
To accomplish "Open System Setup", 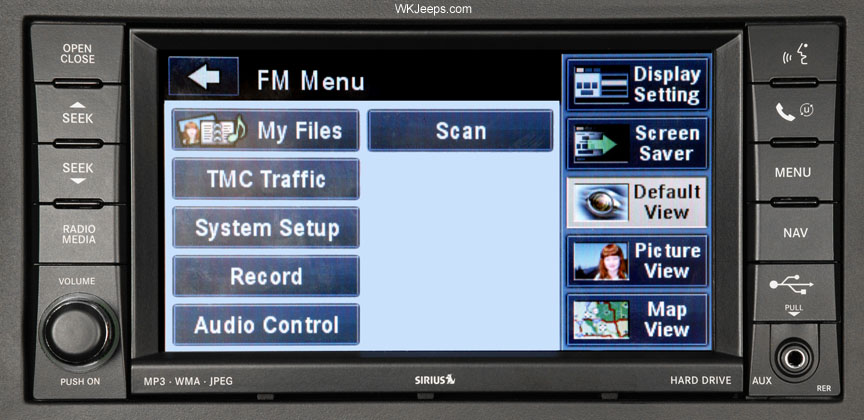I will (266, 228).
